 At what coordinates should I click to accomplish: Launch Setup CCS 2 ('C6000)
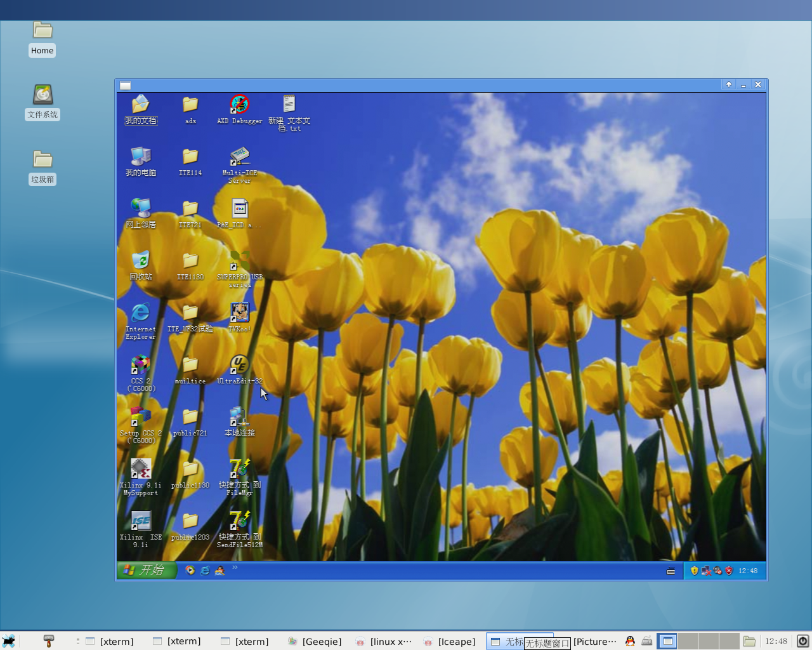point(140,425)
